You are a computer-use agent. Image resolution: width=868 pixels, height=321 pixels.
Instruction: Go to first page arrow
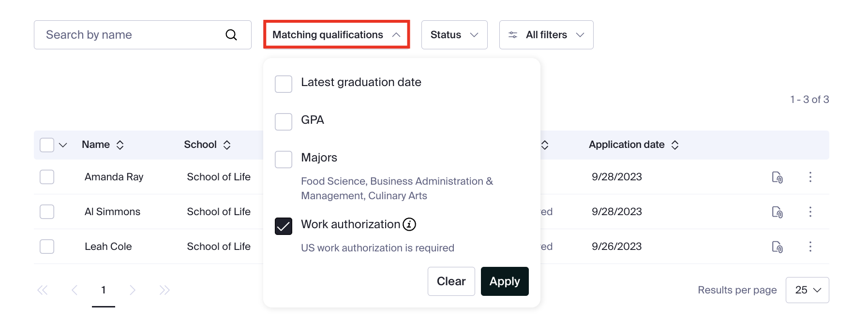pyautogui.click(x=43, y=290)
